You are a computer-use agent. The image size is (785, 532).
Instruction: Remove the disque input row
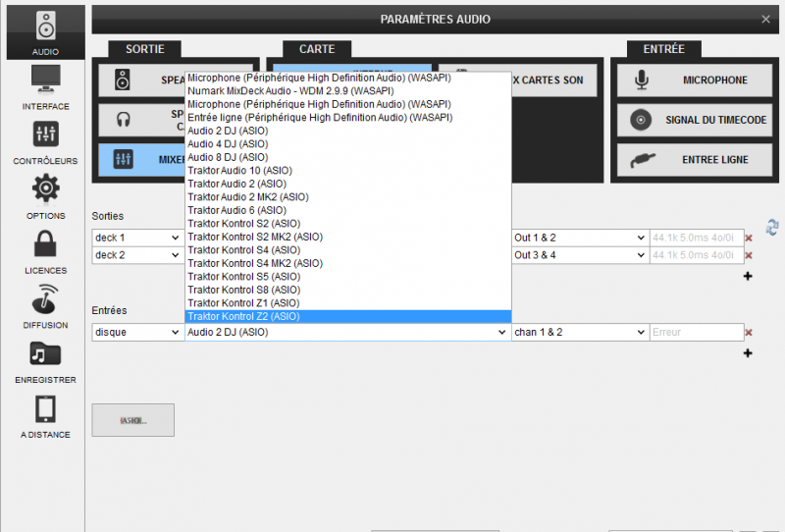(x=749, y=333)
